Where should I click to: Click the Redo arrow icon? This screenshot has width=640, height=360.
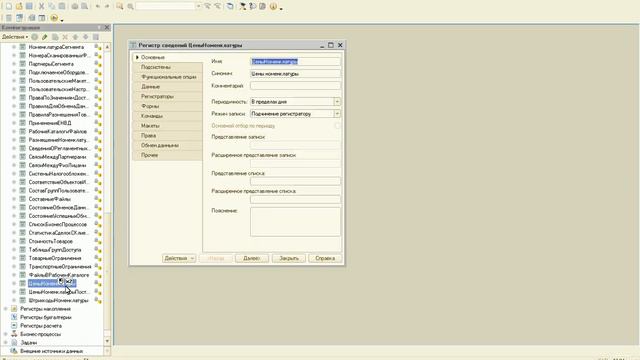tap(107, 6)
